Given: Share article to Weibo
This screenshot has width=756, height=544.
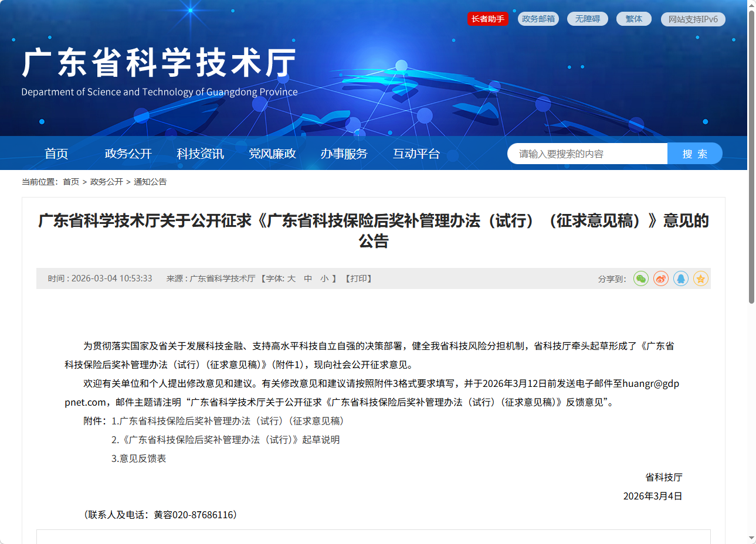Looking at the screenshot, I should tap(661, 279).
